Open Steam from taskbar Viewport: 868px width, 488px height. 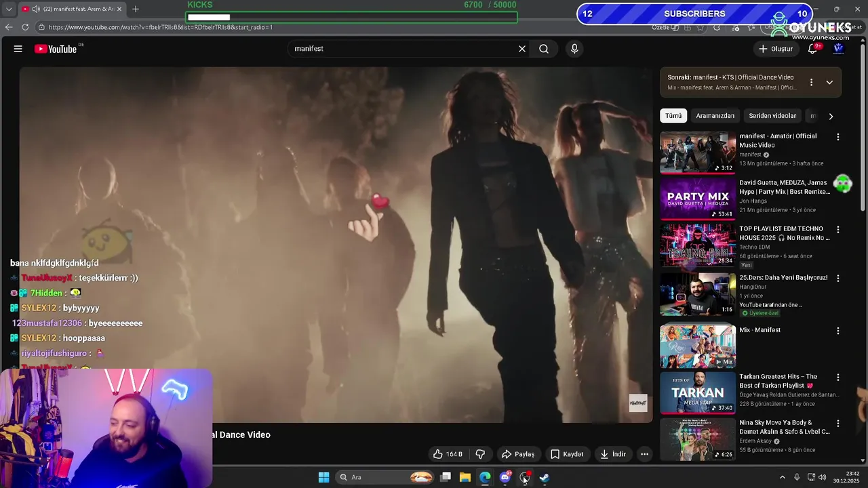(x=545, y=477)
